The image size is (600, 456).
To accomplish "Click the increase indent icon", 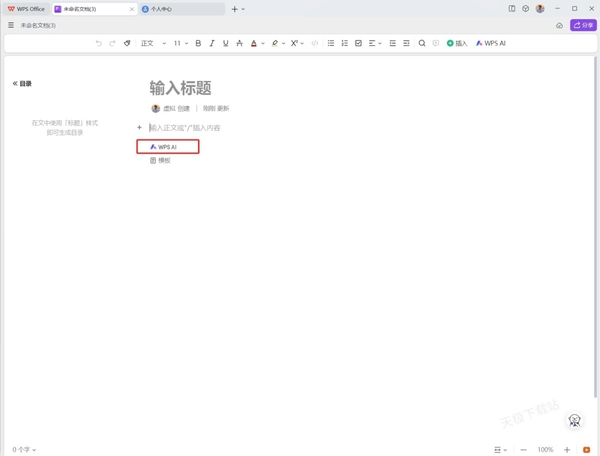I will pos(406,43).
